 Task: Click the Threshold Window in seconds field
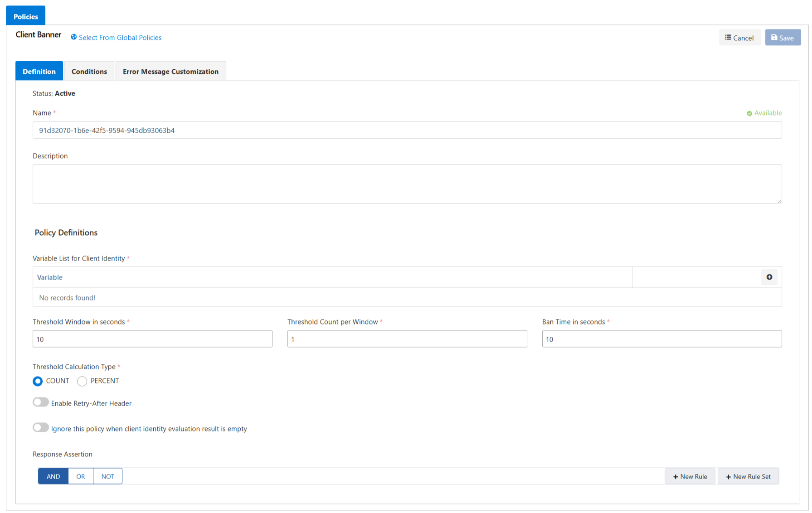click(x=152, y=339)
